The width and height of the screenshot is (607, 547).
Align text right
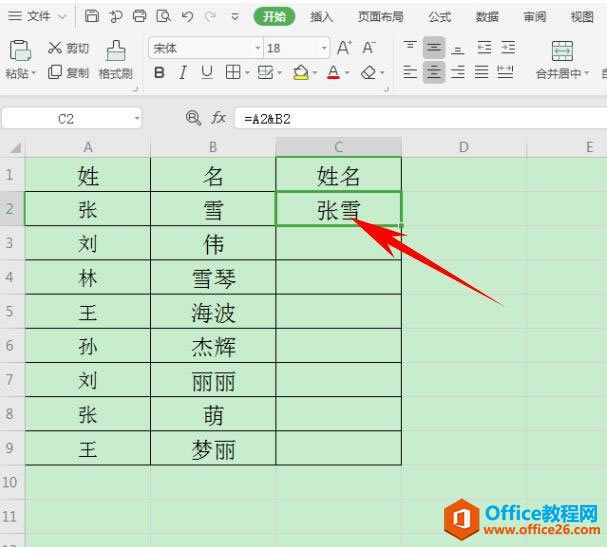click(x=458, y=72)
